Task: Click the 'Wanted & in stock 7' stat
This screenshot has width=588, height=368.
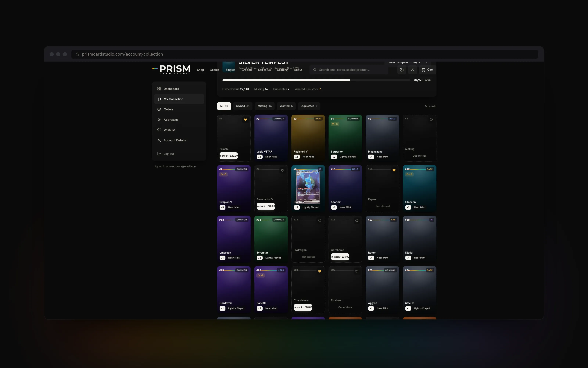Action: [308, 89]
